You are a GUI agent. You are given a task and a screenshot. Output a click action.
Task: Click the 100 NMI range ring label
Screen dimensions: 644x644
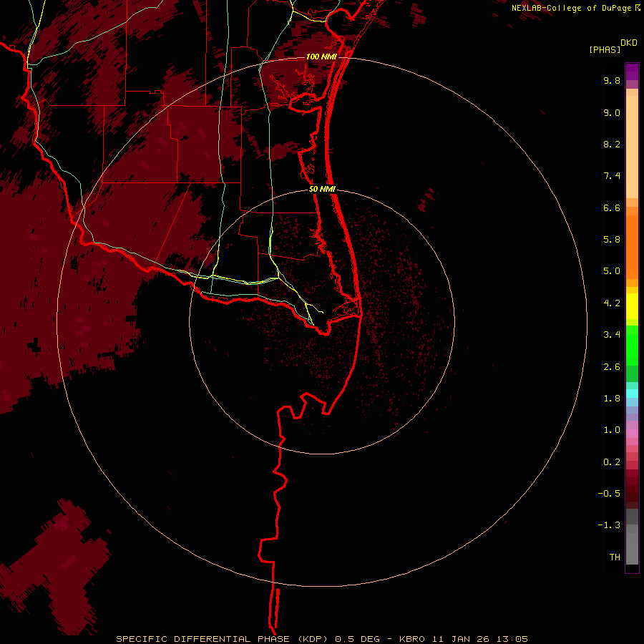321,57
